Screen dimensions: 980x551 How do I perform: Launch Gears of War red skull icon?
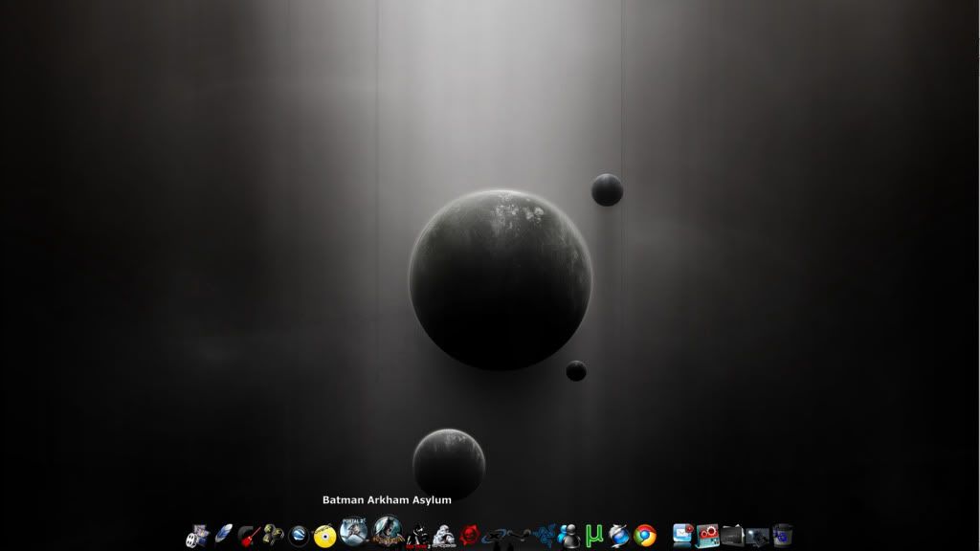[469, 536]
